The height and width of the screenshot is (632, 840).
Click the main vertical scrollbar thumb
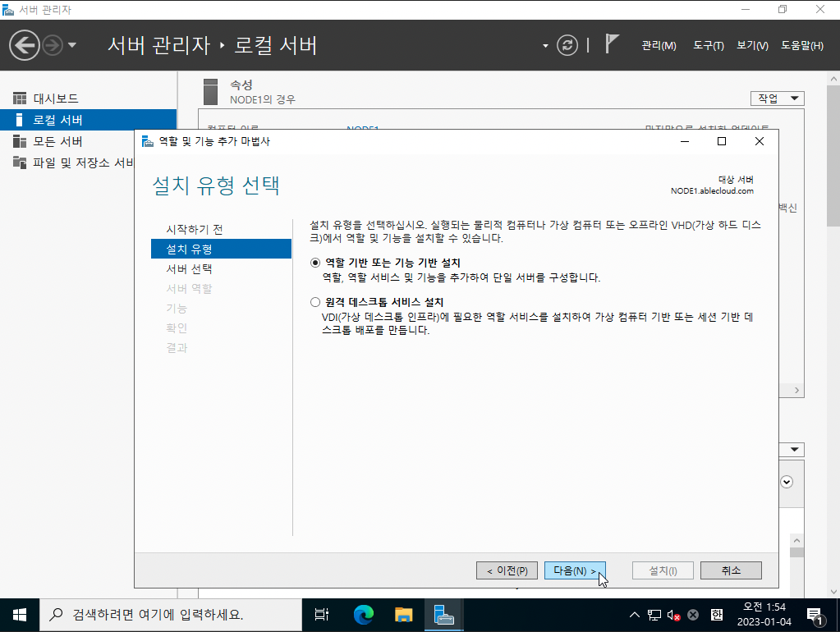point(833,155)
